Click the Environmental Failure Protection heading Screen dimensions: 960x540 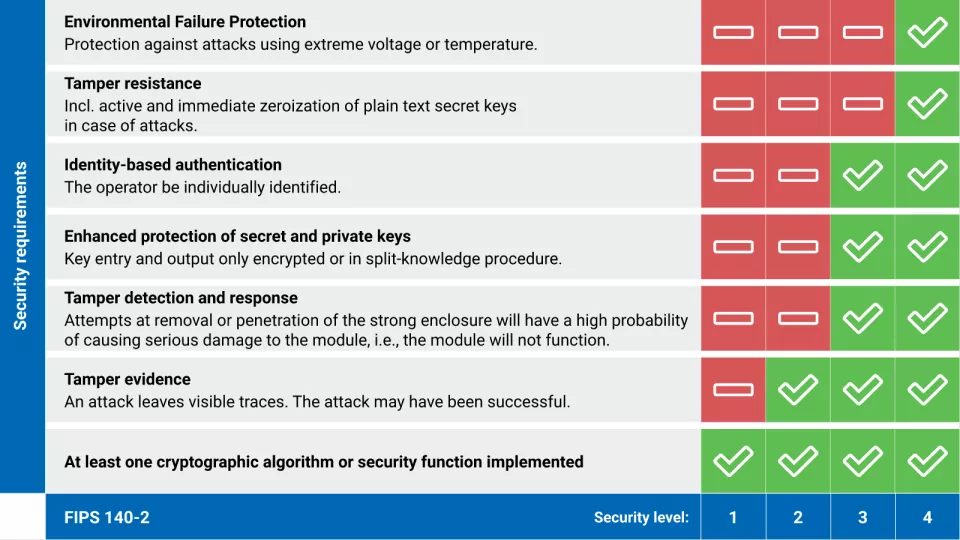185,22
